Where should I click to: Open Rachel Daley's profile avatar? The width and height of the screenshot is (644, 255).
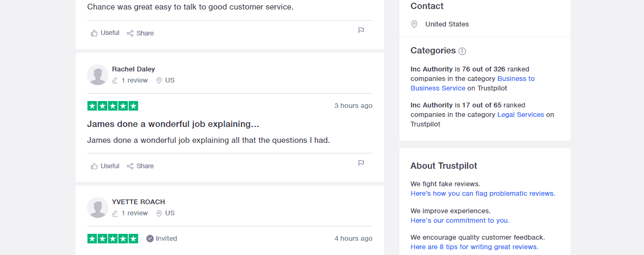98,75
